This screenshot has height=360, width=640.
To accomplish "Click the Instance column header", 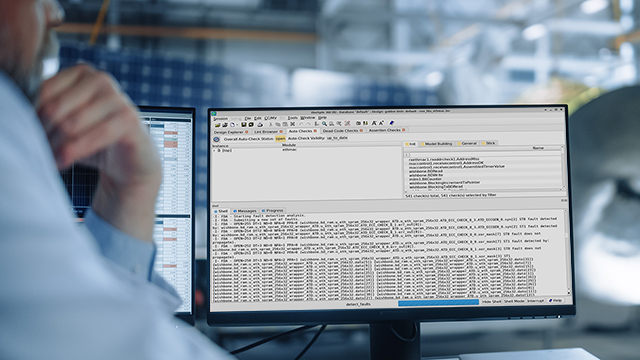I will 220,146.
